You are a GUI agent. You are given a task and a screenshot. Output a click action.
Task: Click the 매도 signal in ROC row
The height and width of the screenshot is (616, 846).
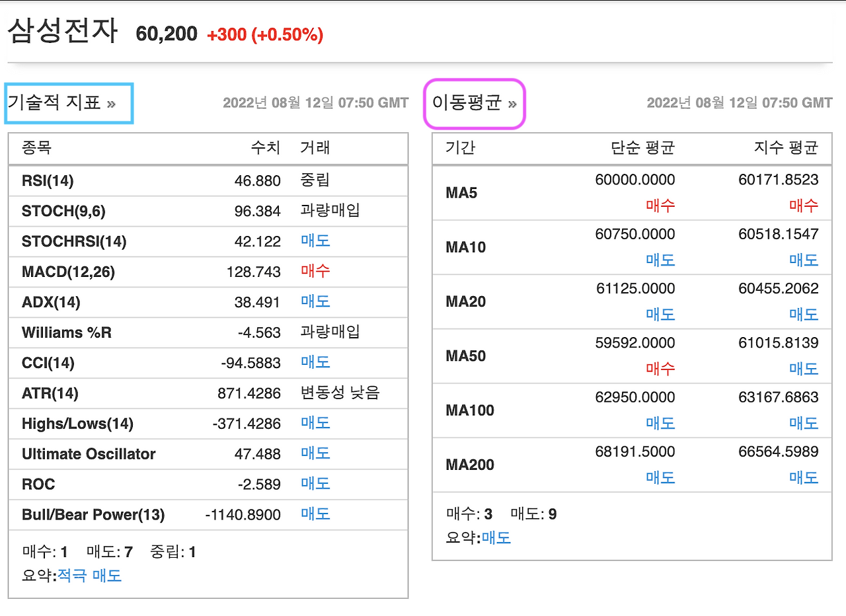(x=315, y=484)
